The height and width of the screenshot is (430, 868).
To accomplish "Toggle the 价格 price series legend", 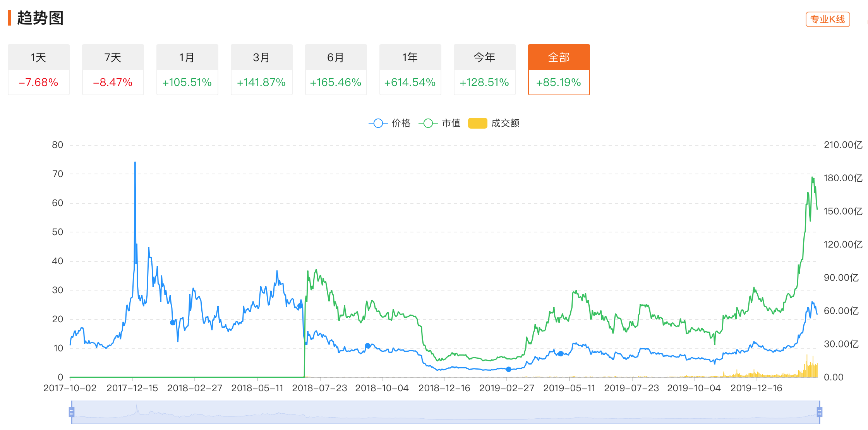I will point(389,123).
